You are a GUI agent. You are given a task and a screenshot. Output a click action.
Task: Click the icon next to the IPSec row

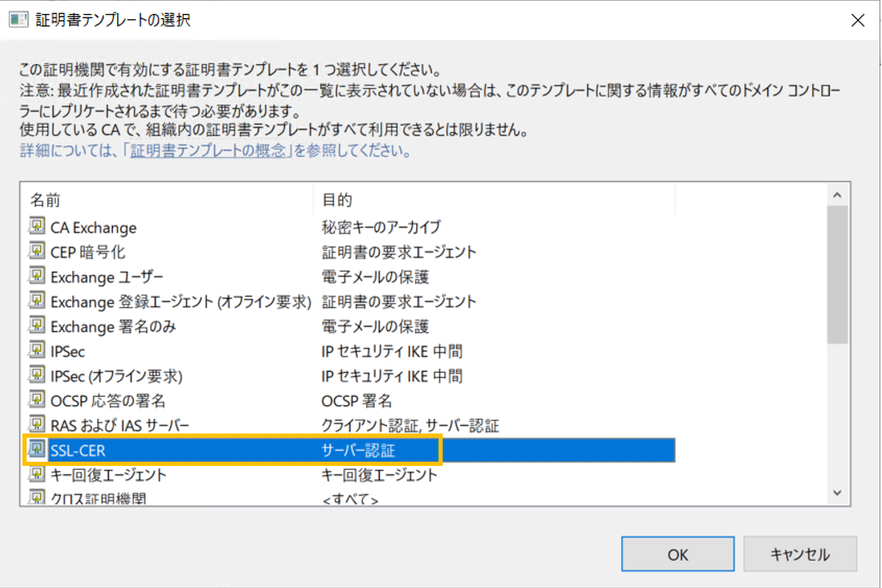pyautogui.click(x=37, y=350)
